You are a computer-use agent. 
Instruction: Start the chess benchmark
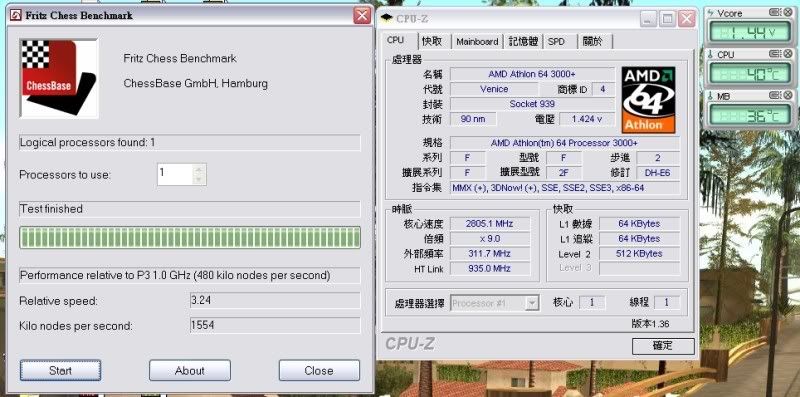(60, 370)
